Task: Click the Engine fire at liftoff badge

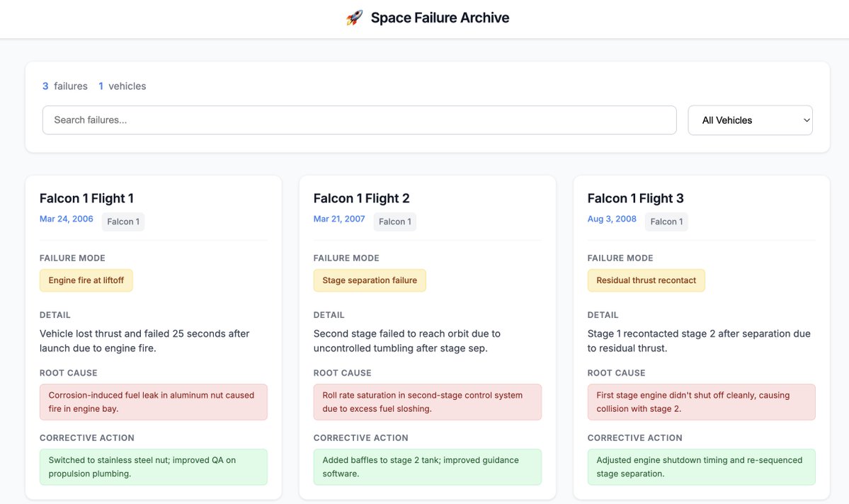Action: pyautogui.click(x=86, y=280)
